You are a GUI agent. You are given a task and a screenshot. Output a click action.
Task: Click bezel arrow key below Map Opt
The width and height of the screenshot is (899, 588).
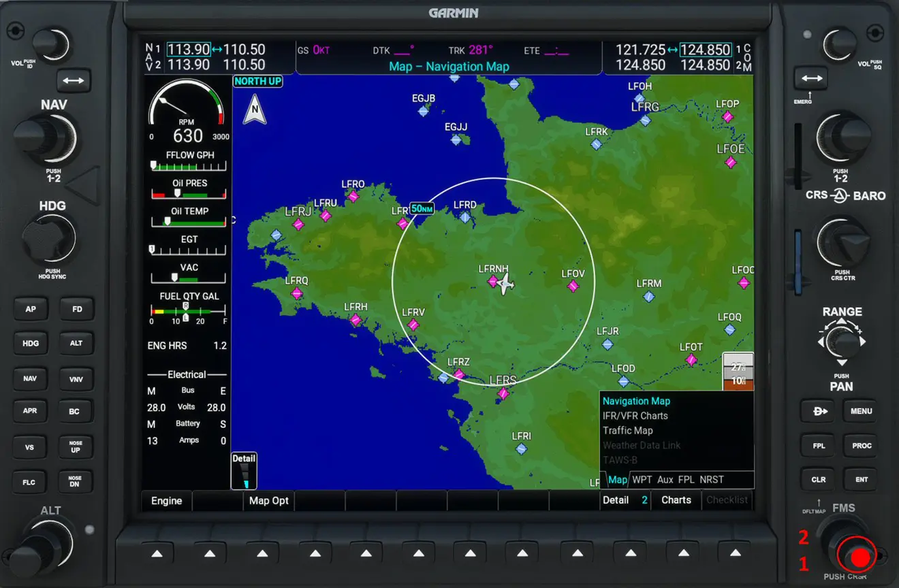click(x=263, y=553)
